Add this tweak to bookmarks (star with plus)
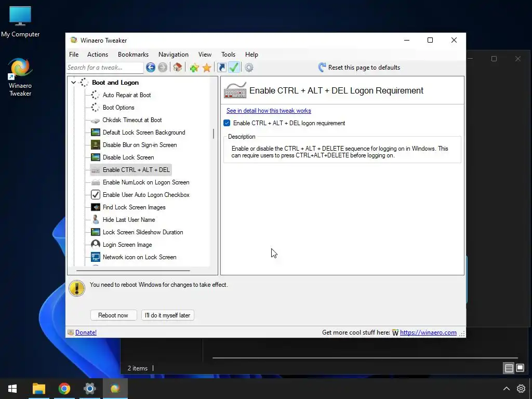 (194, 68)
